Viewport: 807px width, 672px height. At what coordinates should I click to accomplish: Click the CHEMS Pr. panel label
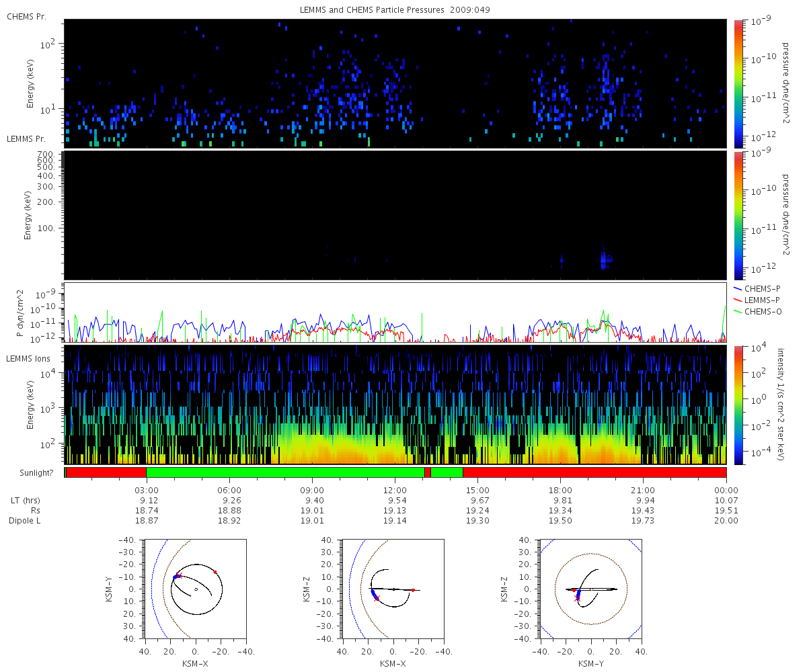point(26,16)
